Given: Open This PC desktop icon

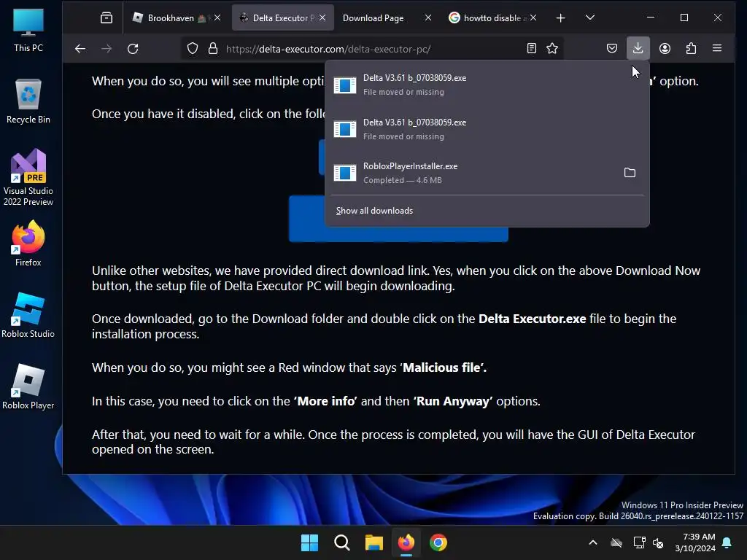Looking at the screenshot, I should click(28, 31).
